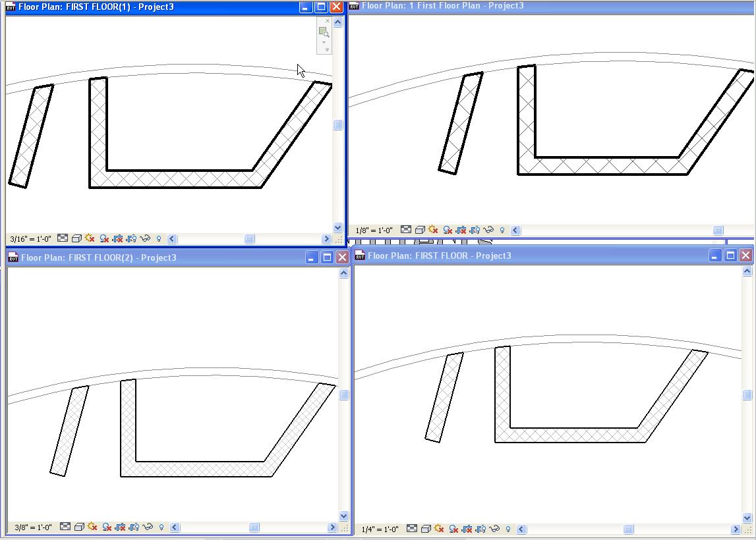Open the 1/4" = 1'-0" view scale list

pos(380,529)
